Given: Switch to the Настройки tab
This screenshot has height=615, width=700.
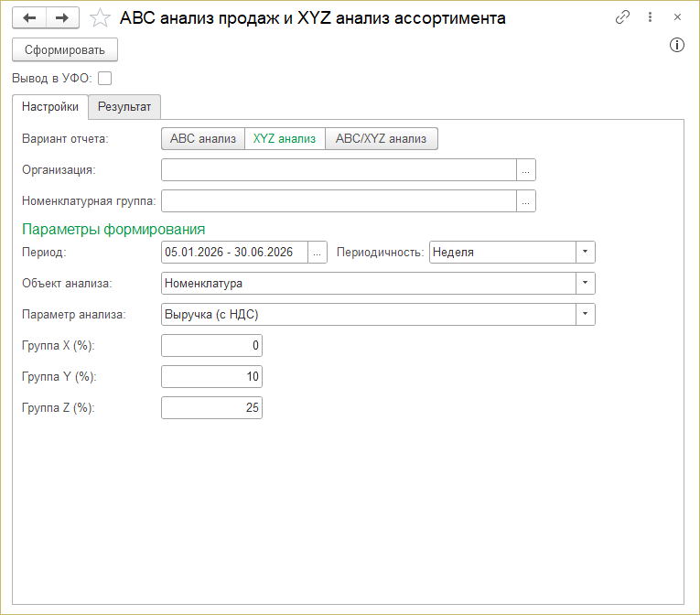Looking at the screenshot, I should 50,107.
